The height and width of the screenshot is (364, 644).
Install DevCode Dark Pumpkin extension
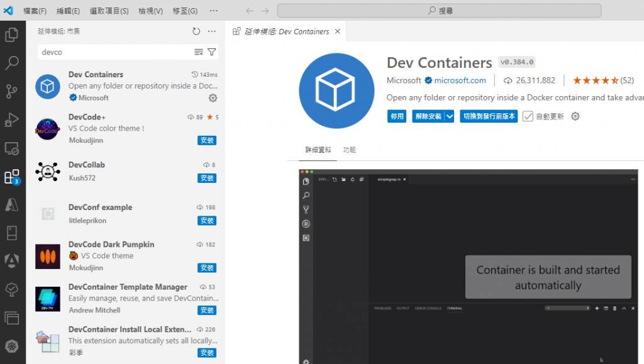tap(207, 268)
